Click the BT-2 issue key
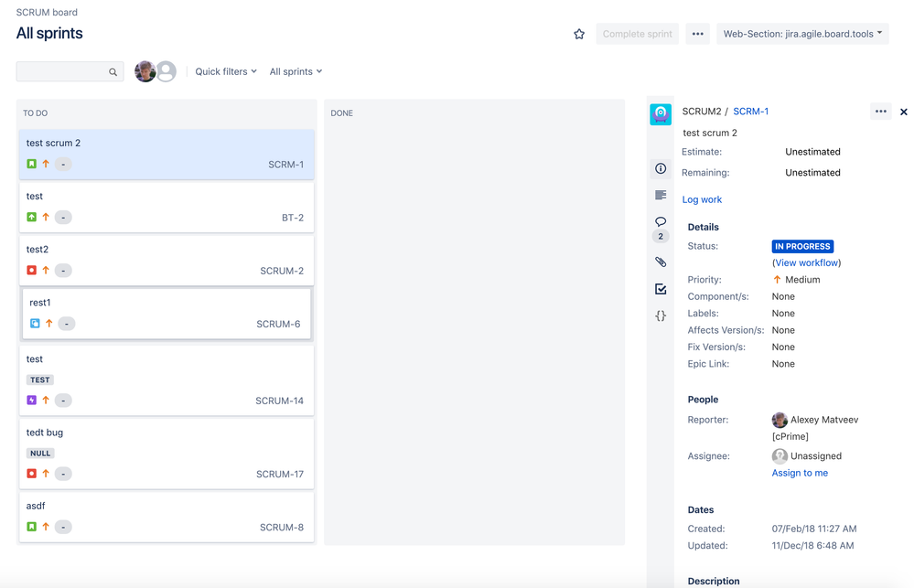914x588 pixels. [293, 218]
